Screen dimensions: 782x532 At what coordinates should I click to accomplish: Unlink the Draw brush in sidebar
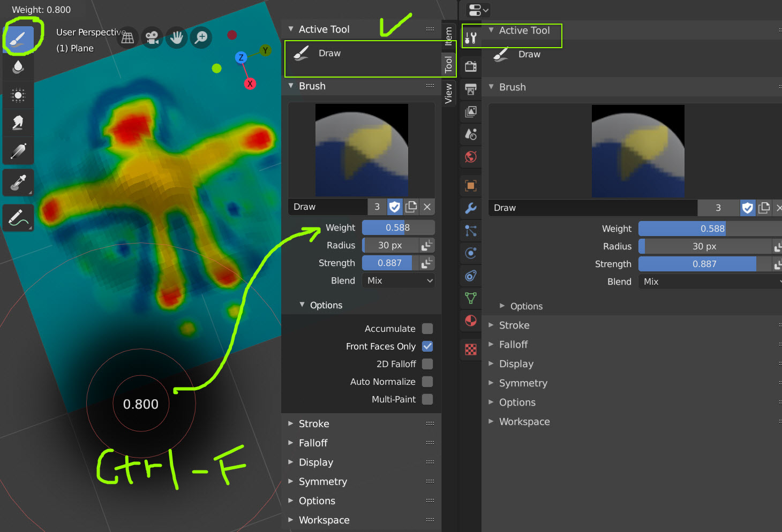(x=427, y=207)
